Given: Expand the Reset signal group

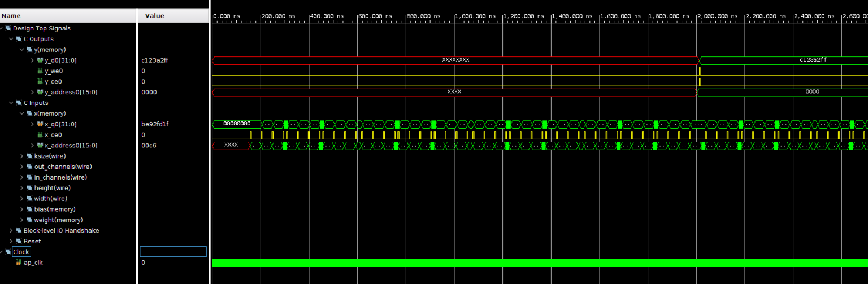Looking at the screenshot, I should (x=11, y=241).
